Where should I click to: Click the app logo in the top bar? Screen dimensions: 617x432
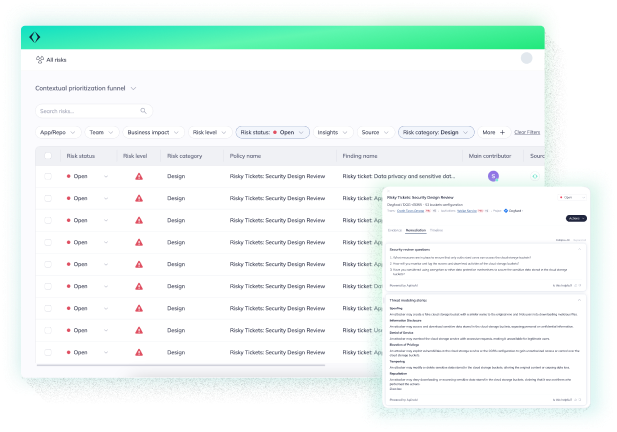point(35,38)
